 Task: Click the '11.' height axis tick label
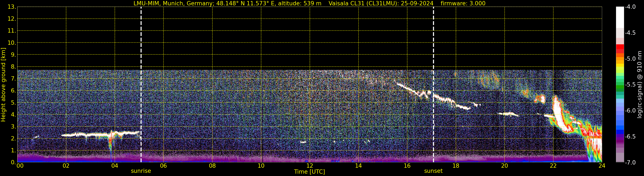pyautogui.click(x=12, y=31)
